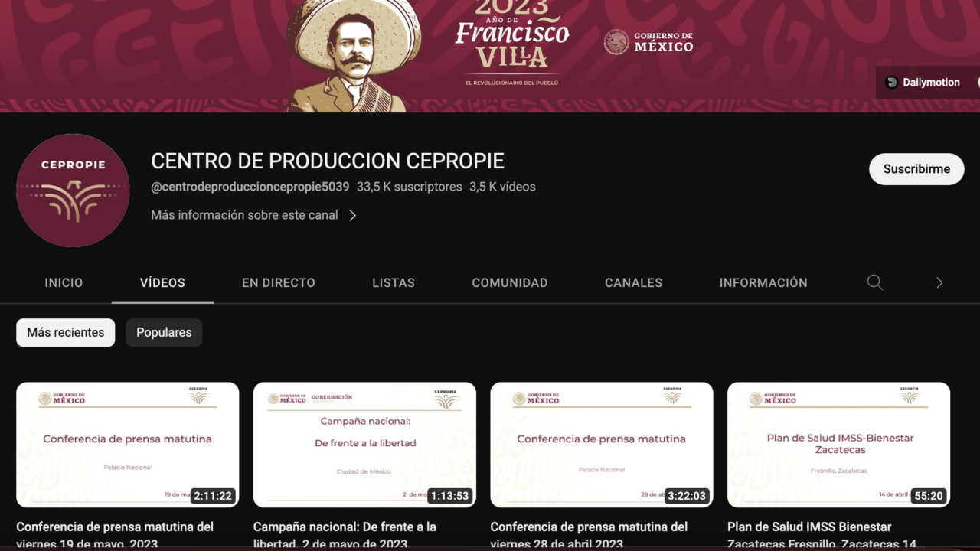Expand 'Más información sobre este canal' chevron

[x=352, y=215]
